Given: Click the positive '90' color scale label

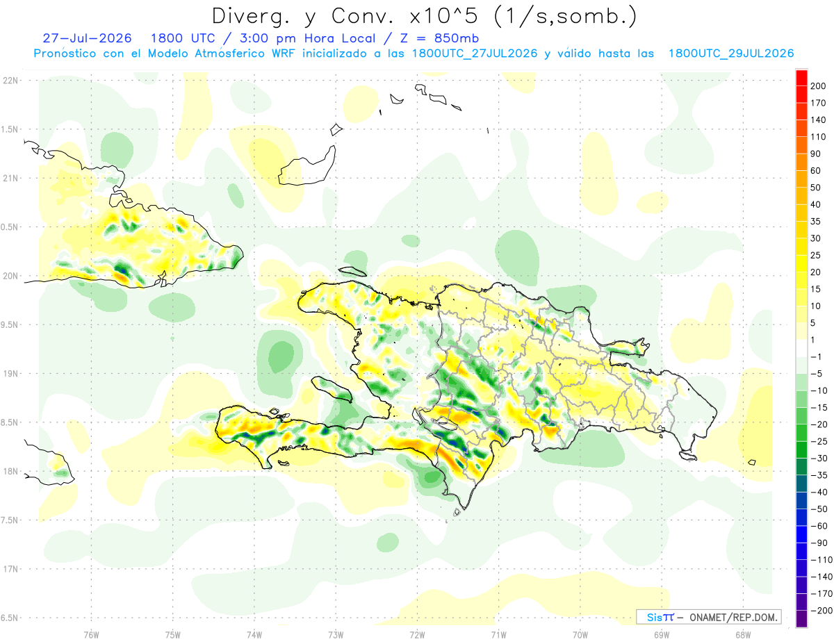Looking at the screenshot, I should pos(815,154).
